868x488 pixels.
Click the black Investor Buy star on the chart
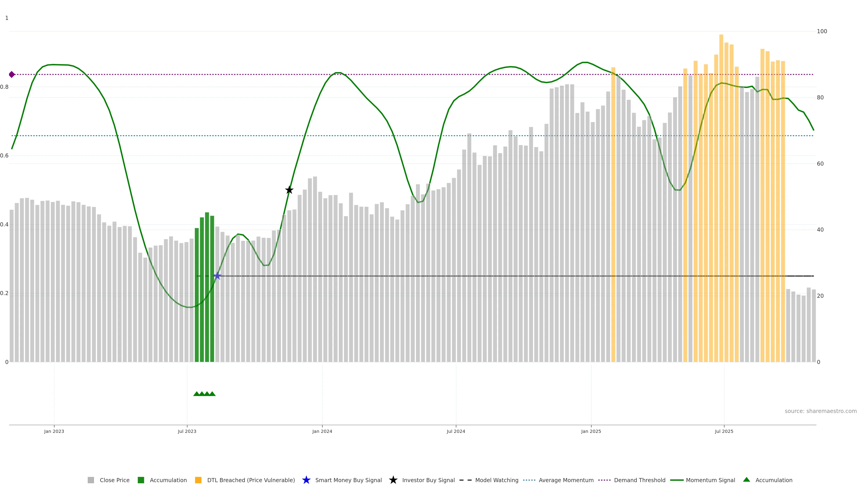[289, 190]
